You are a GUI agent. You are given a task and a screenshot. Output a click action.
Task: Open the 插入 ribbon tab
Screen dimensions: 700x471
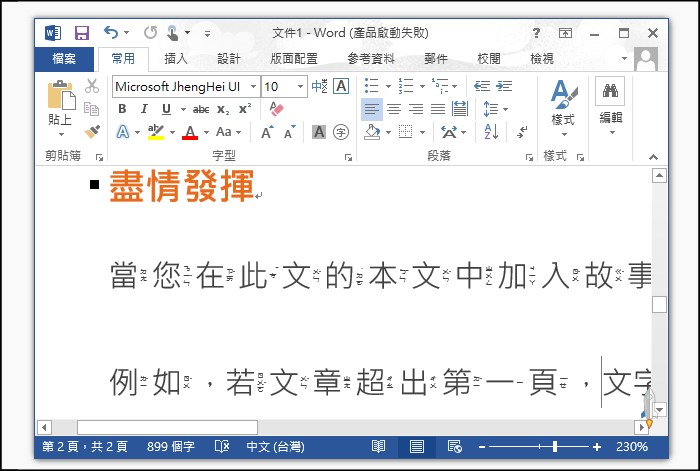click(x=176, y=59)
